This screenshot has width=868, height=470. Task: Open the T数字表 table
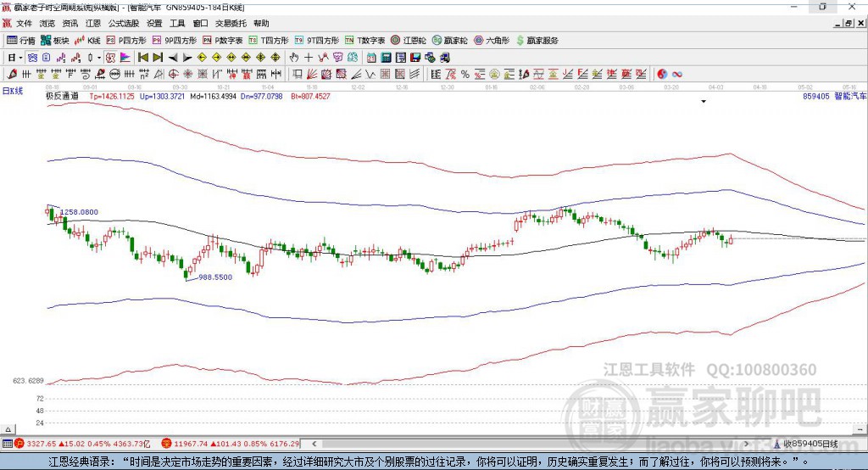point(364,41)
